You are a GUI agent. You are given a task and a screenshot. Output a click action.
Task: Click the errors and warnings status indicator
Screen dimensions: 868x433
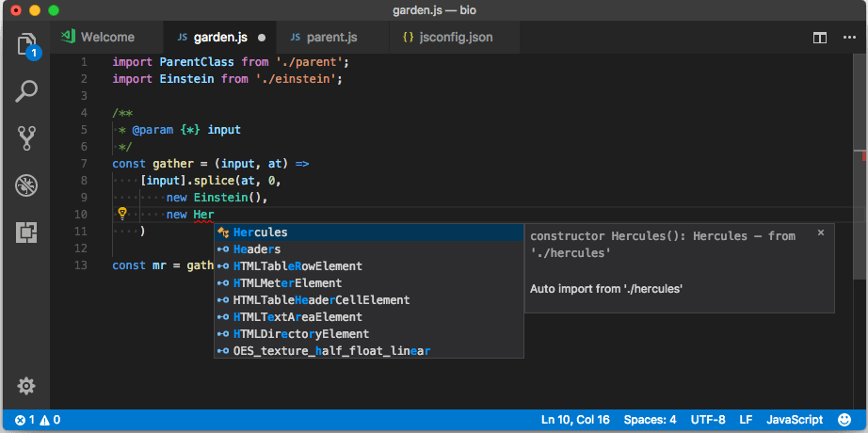click(x=39, y=420)
